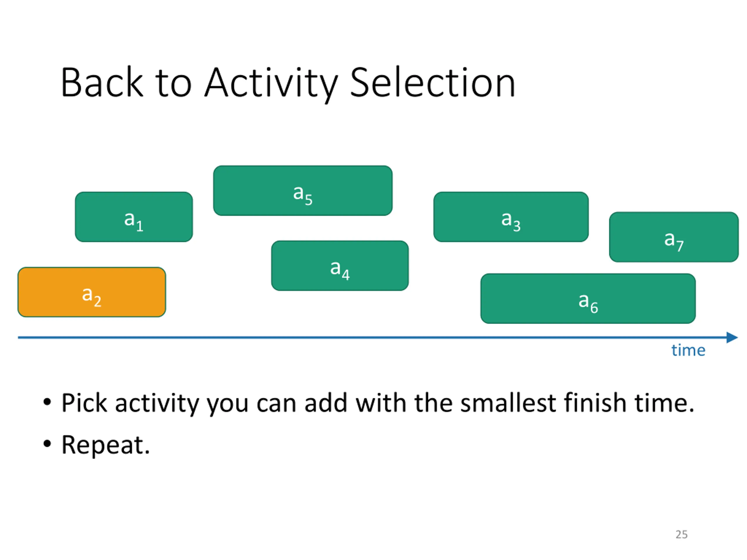Click the 'Back to Activity Selection' title
The image size is (747, 560).
(x=288, y=83)
